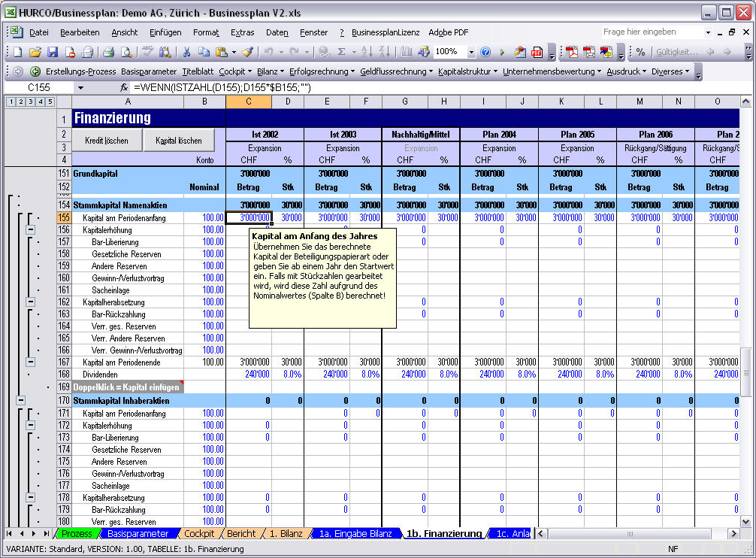
Task: Open the Research tool icon
Action: pyautogui.click(x=165, y=52)
